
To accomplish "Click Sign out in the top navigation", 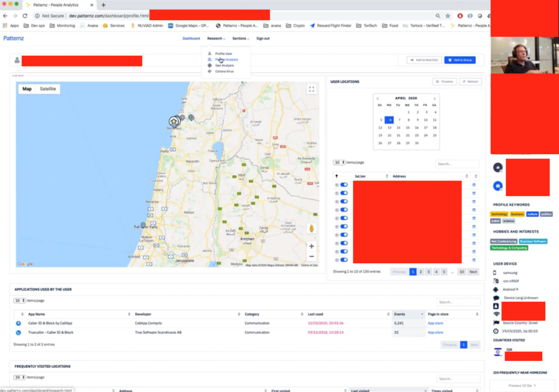I will pos(263,39).
